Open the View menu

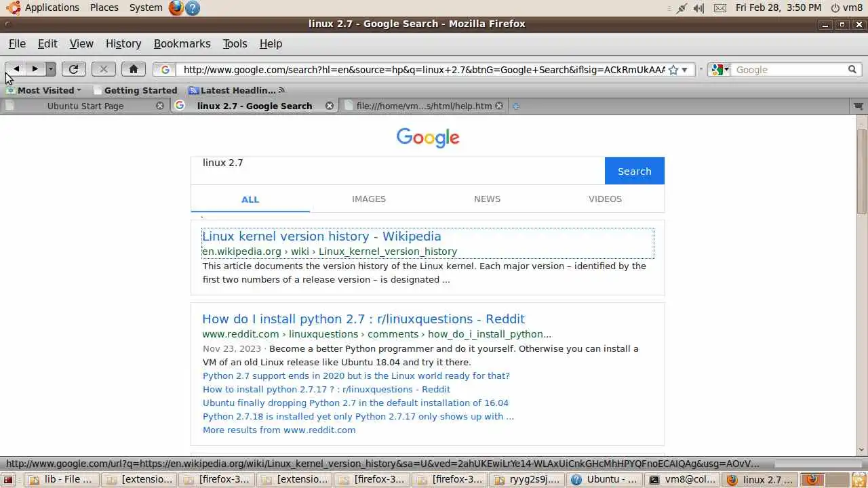coord(81,43)
